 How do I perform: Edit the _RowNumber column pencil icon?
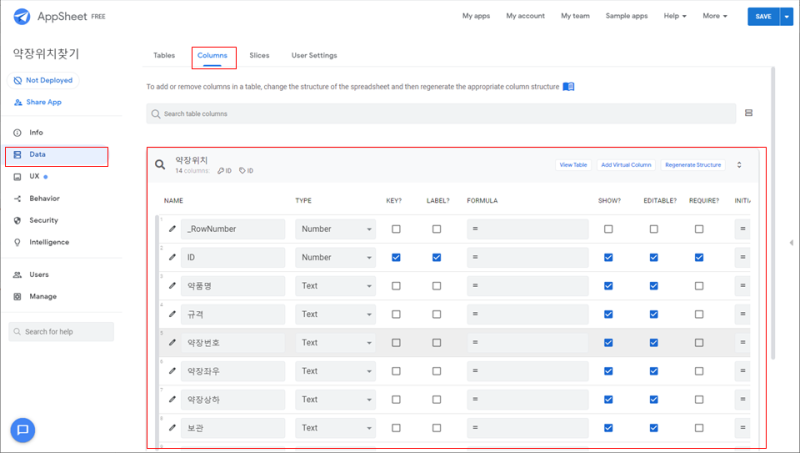pyautogui.click(x=172, y=229)
